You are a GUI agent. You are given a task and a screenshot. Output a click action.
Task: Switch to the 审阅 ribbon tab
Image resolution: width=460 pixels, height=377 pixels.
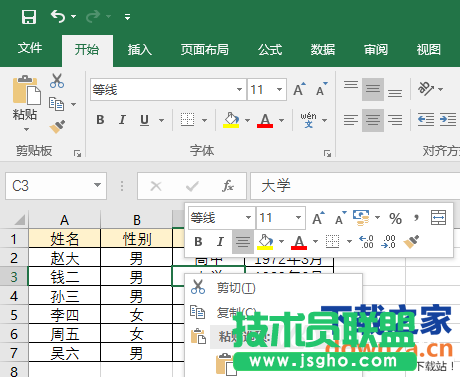click(376, 49)
